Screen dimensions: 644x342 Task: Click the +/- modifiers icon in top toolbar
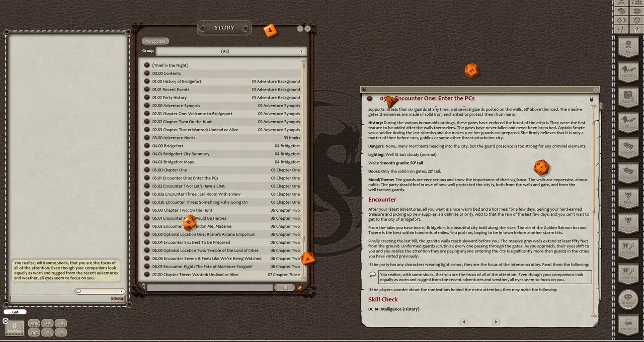(x=621, y=29)
